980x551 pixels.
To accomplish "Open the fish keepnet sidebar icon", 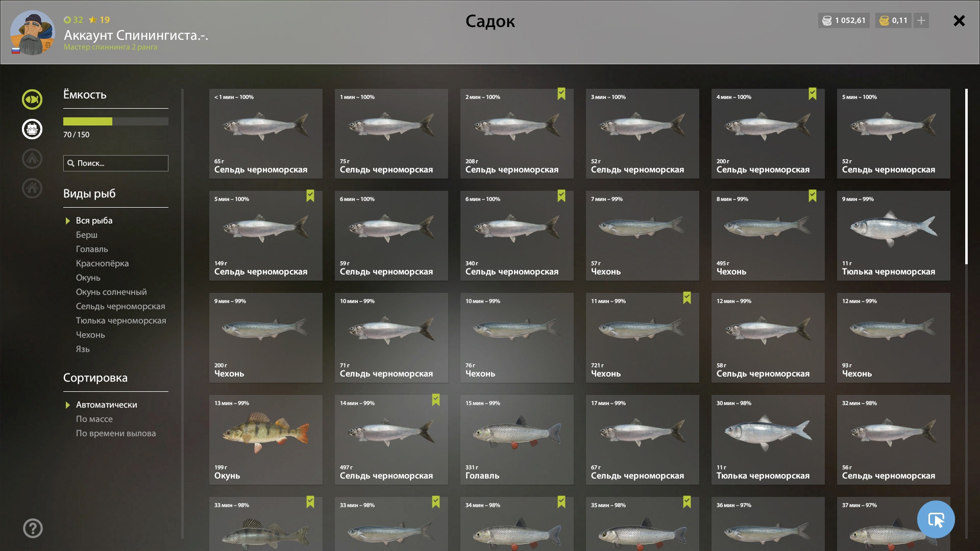I will tap(32, 99).
